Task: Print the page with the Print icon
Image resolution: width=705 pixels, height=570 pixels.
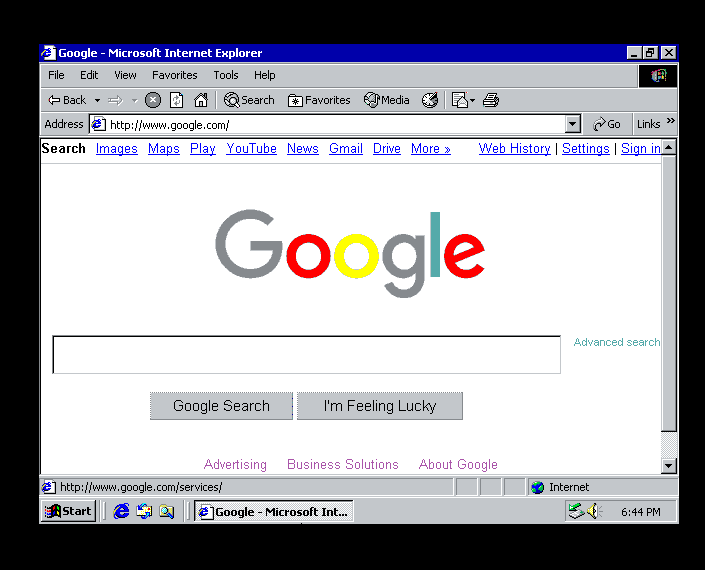Action: pos(491,100)
